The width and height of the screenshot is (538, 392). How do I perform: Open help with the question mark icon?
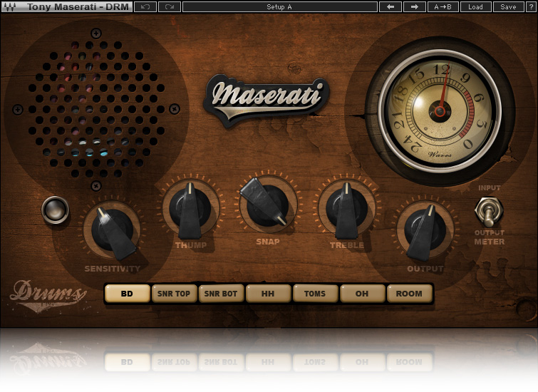click(531, 6)
